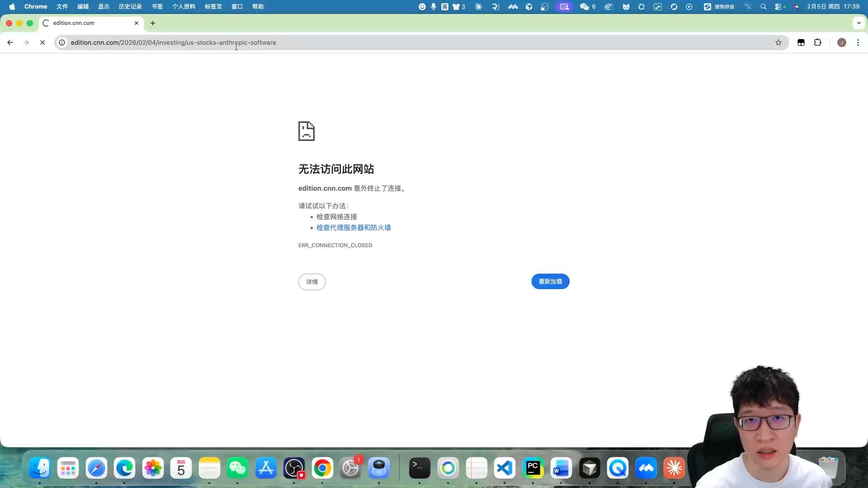
Task: Select the edition.cnn.com tab
Action: point(86,23)
